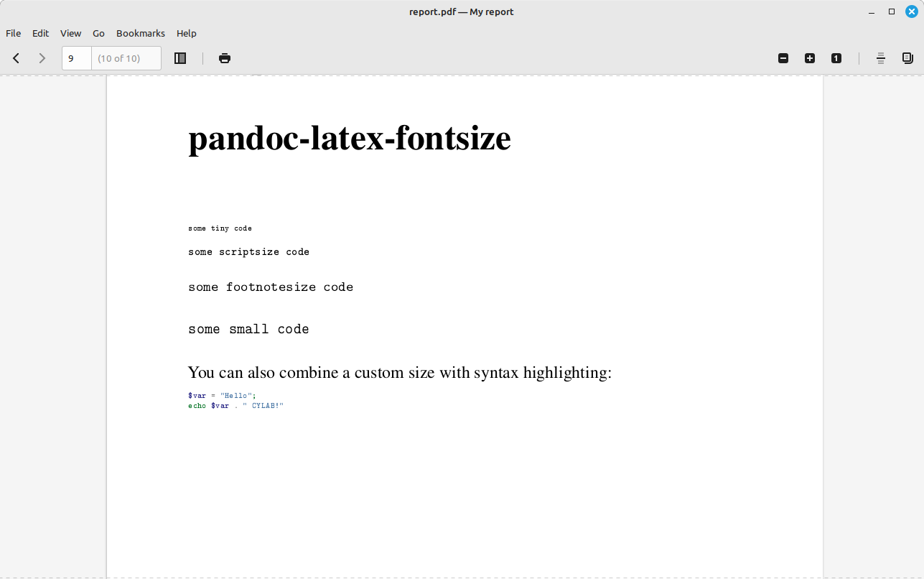Select the '(10 of 10)' page count label
This screenshot has height=579, width=924.
click(118, 58)
